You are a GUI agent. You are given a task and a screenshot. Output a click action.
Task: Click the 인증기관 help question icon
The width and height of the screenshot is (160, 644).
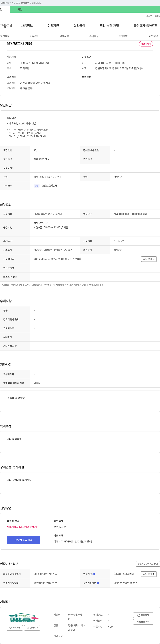[94, 574]
